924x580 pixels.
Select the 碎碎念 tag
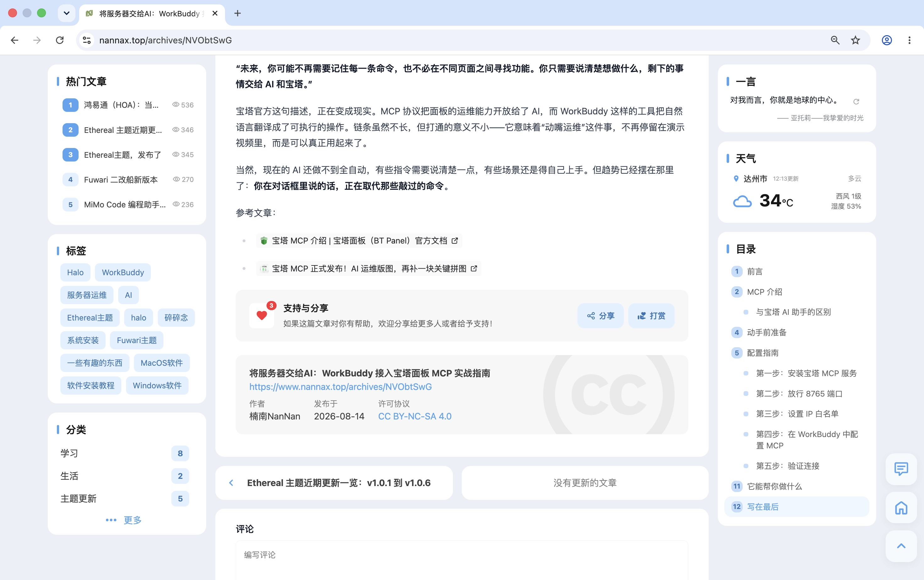[x=176, y=318]
